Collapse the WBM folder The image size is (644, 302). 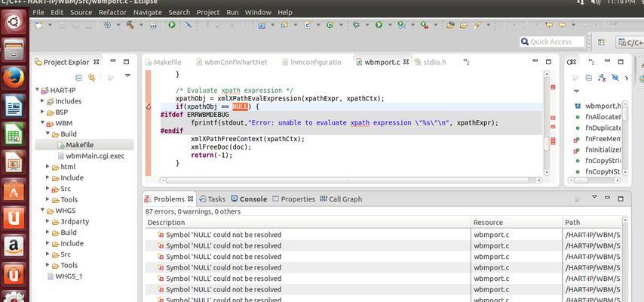pos(42,122)
